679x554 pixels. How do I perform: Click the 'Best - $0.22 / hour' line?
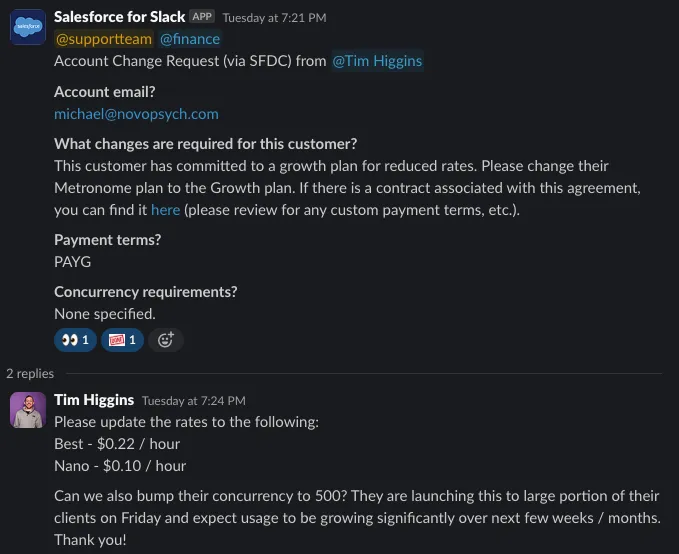click(x=117, y=443)
